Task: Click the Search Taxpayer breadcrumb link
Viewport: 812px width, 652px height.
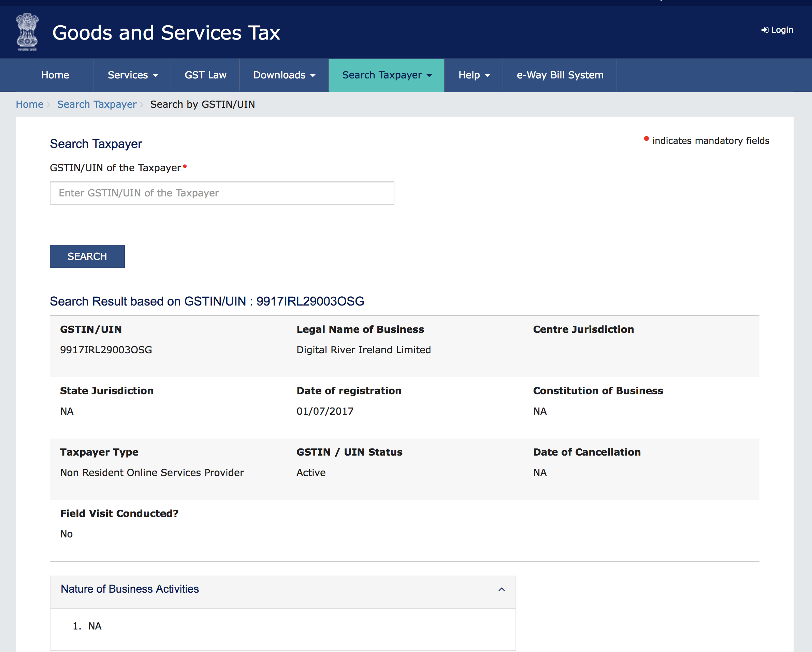Action: click(x=97, y=104)
